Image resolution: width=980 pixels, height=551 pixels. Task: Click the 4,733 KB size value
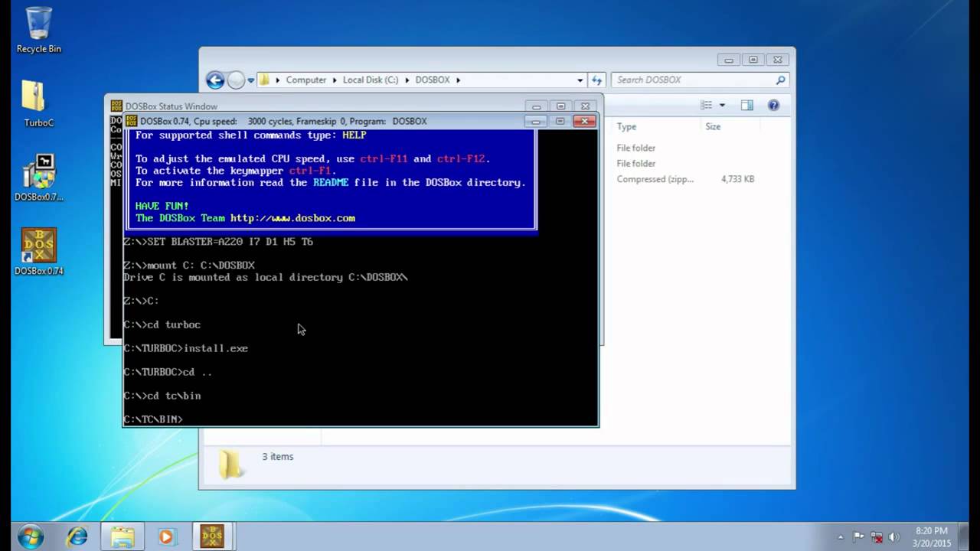737,179
